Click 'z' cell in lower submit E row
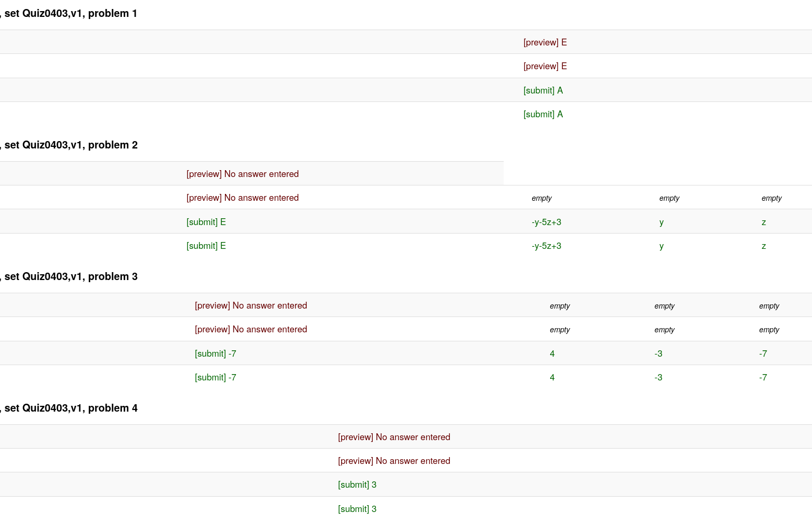The width and height of the screenshot is (812, 521). point(764,246)
